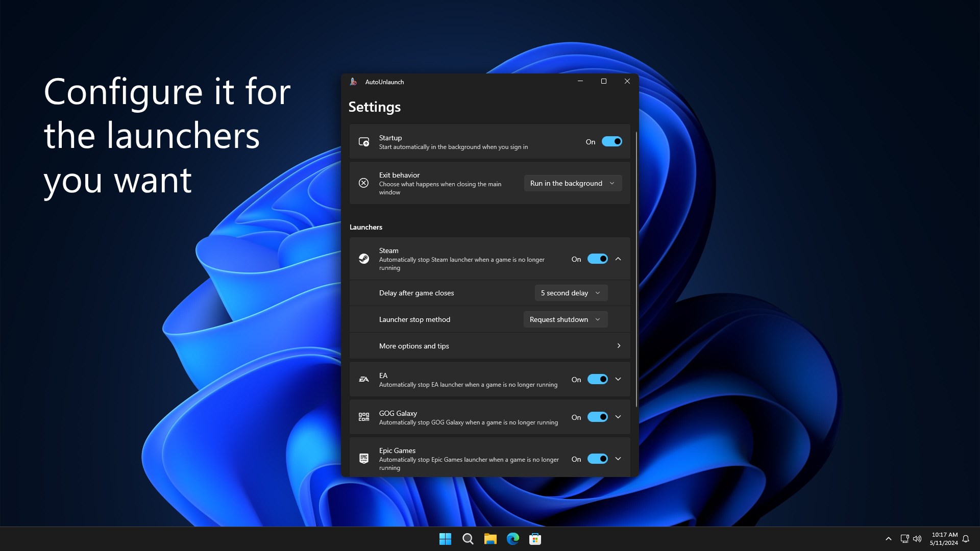This screenshot has width=980, height=551.
Task: Click the Exit behavior title
Action: pos(399,175)
